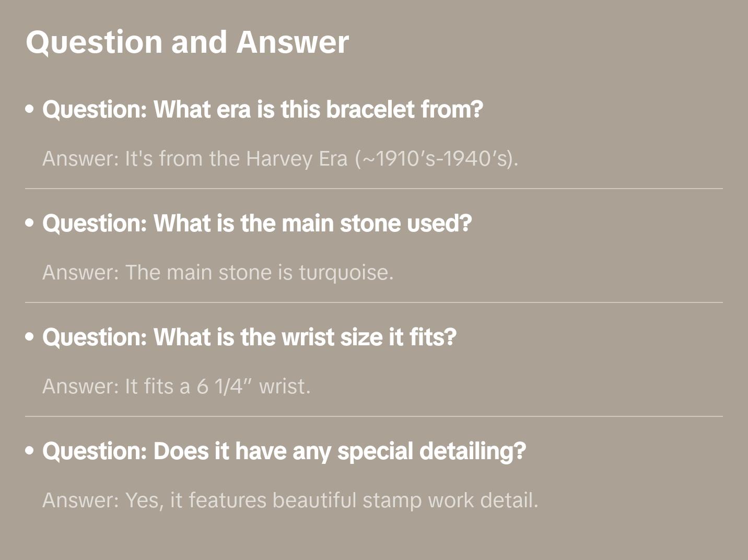Viewport: 748px width, 560px height.
Task: Click the bullet beside the wrist size question
Action: tap(30, 337)
